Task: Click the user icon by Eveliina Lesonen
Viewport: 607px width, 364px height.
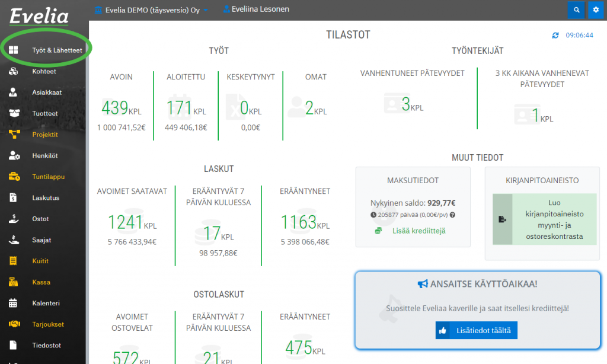Action: pos(226,9)
